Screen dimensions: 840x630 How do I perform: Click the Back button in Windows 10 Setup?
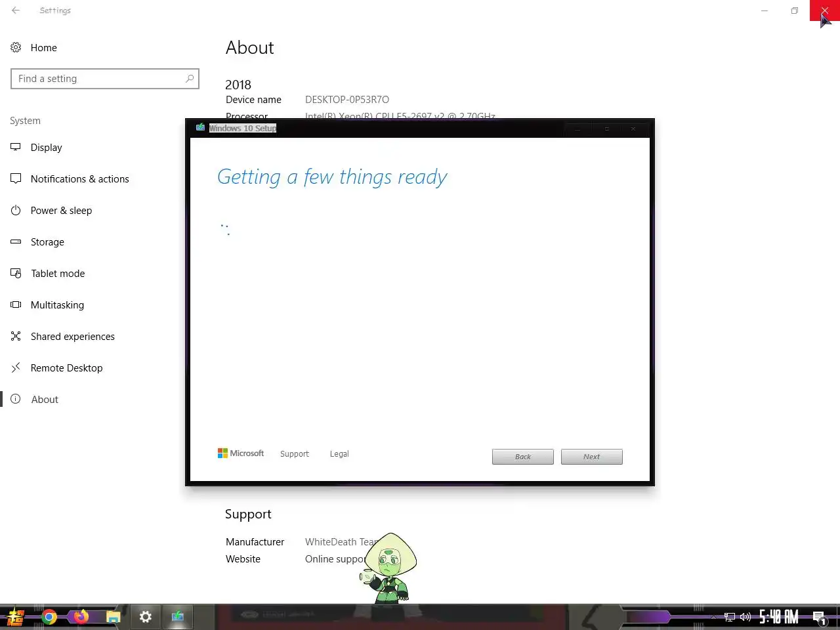pos(523,457)
